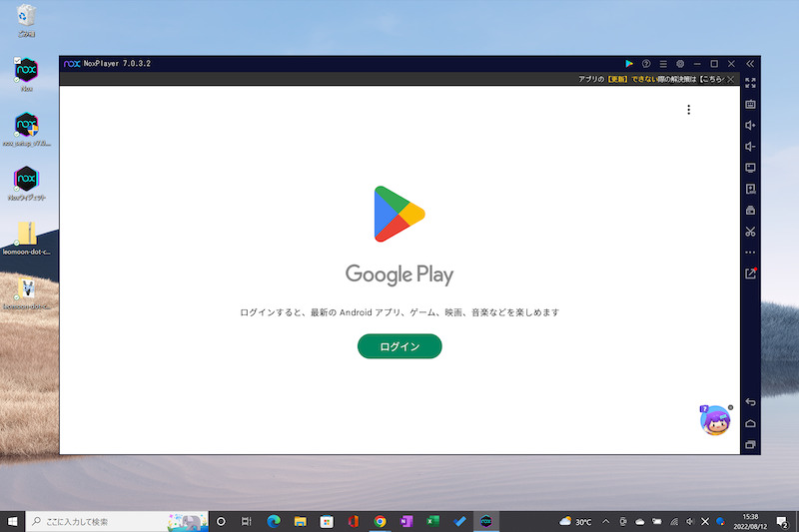Screen dimensions: 799x532
Task: Click the floating cartoon character avatar
Action: 714,420
